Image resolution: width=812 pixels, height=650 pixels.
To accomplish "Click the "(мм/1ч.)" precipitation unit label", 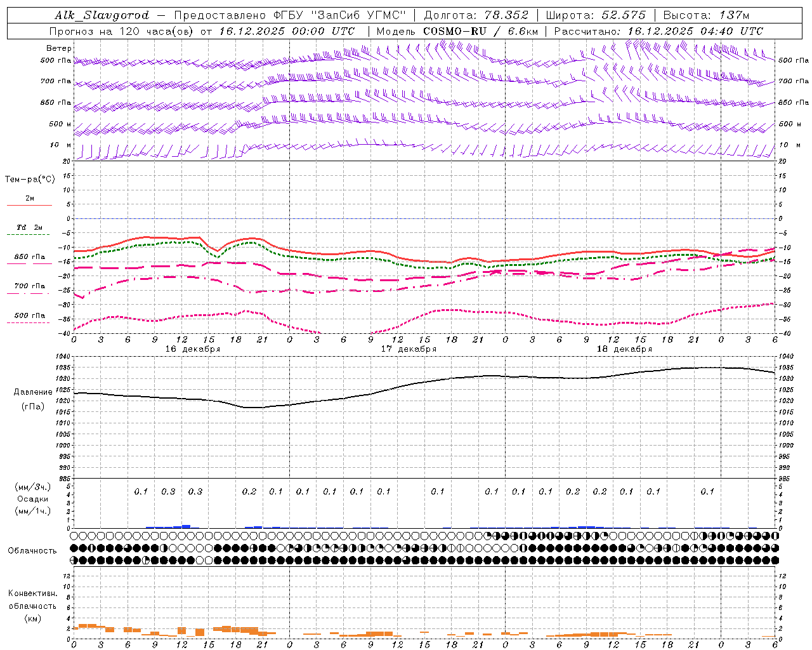I will point(33,511).
